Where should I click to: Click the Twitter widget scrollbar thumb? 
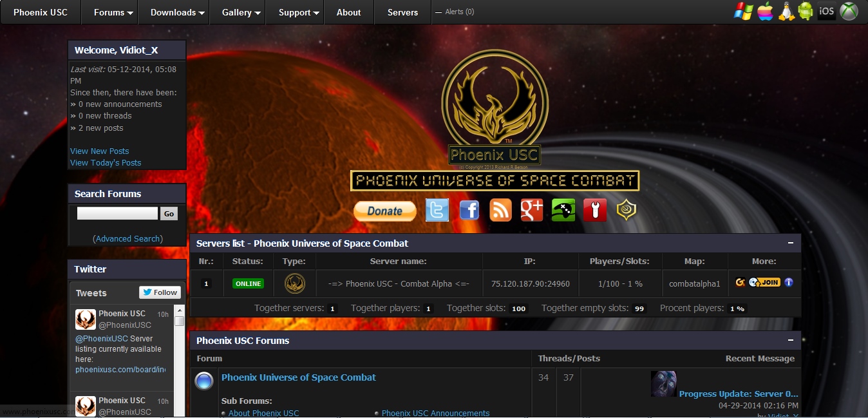pos(180,321)
